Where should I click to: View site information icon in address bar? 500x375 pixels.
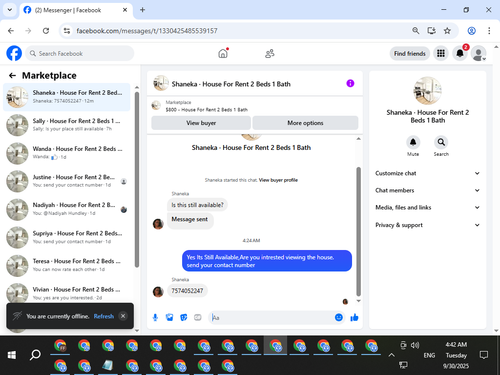click(67, 31)
